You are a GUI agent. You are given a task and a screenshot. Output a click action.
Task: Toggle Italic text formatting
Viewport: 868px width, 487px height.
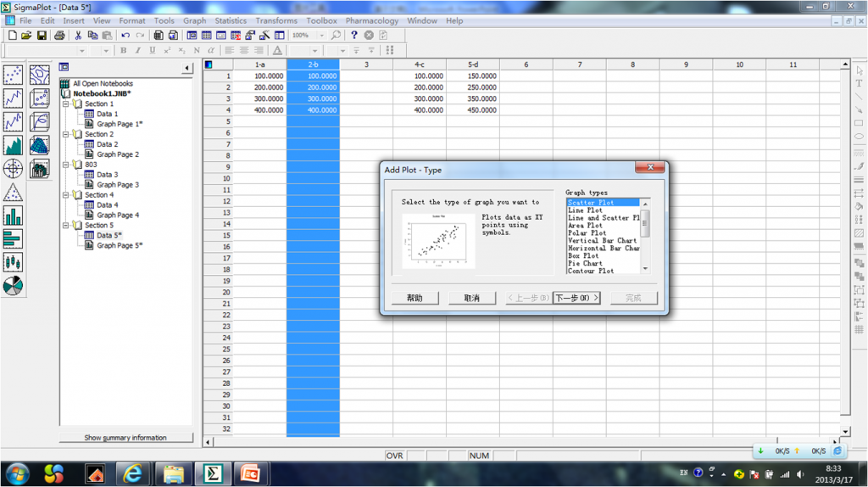tap(138, 50)
